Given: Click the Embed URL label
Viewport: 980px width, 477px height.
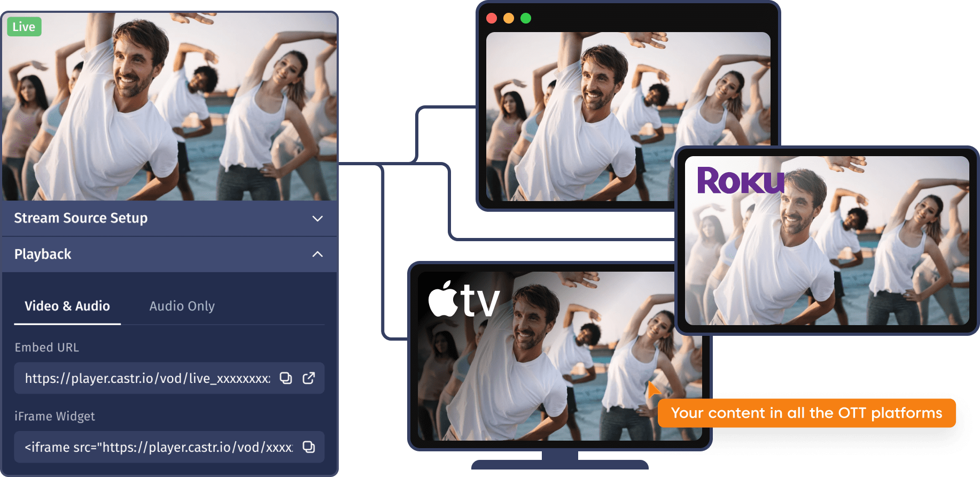Looking at the screenshot, I should pos(47,347).
